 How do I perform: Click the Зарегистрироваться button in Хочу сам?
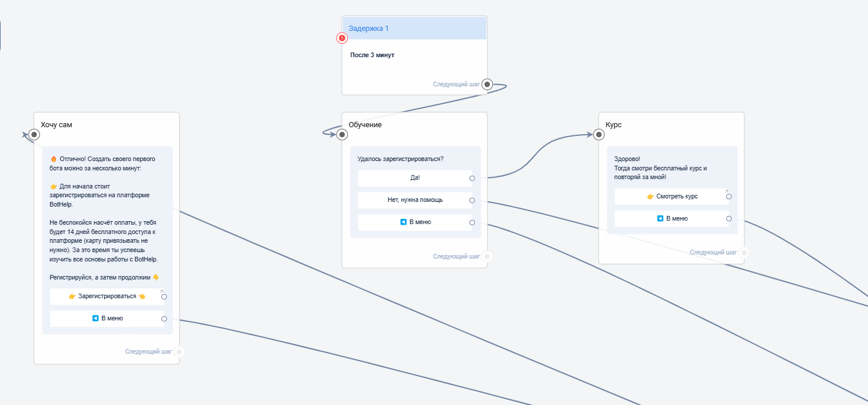(x=107, y=296)
